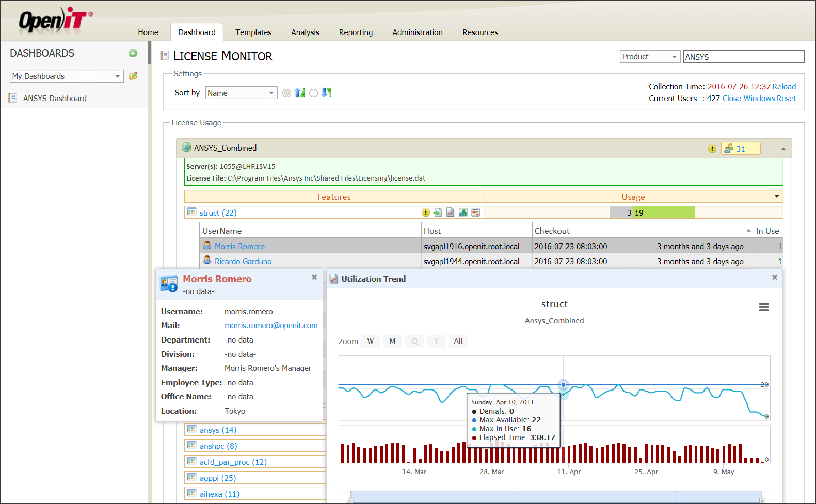Click the License Monitor title icon
Screen dimensions: 816x504
click(x=165, y=55)
